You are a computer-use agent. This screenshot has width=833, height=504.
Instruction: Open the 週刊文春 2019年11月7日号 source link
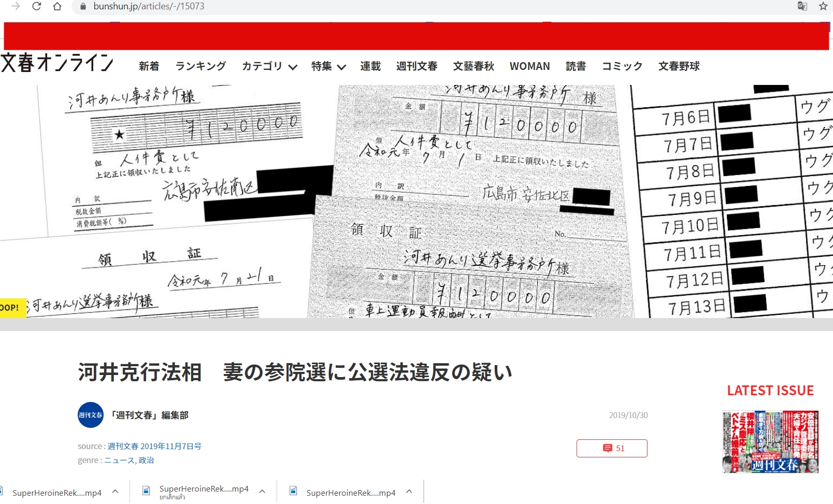tap(154, 446)
